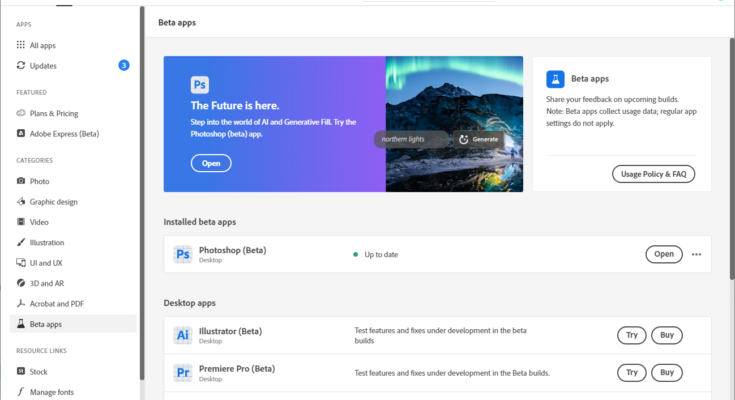Click the Generate sparkle icon in the banner

point(464,139)
